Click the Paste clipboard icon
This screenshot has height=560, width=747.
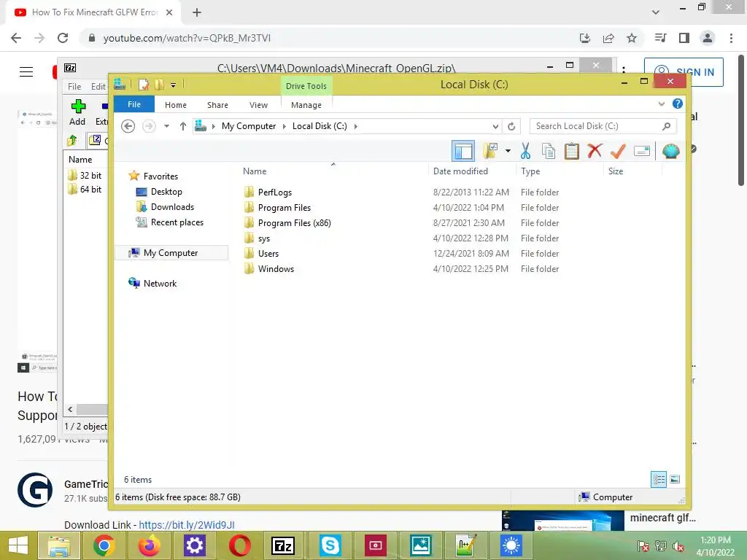pyautogui.click(x=571, y=152)
